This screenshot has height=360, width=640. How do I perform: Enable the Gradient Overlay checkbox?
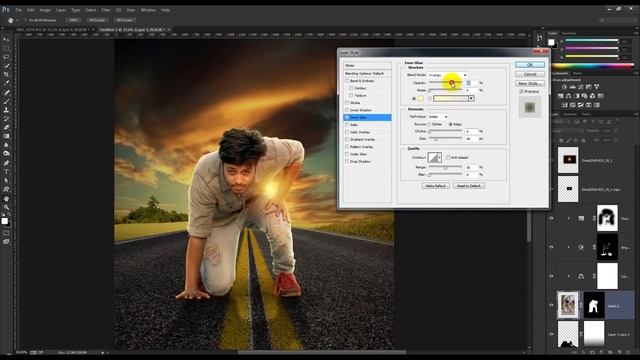pos(347,139)
